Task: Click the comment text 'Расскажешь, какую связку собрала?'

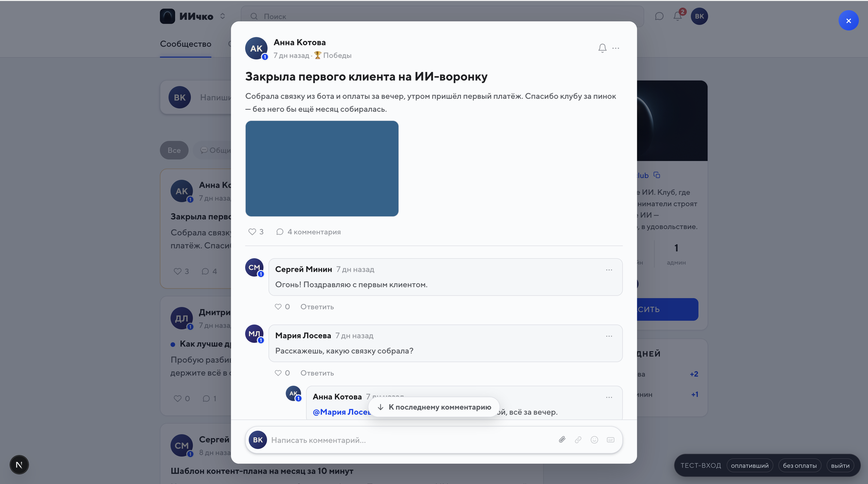Action: pos(344,351)
